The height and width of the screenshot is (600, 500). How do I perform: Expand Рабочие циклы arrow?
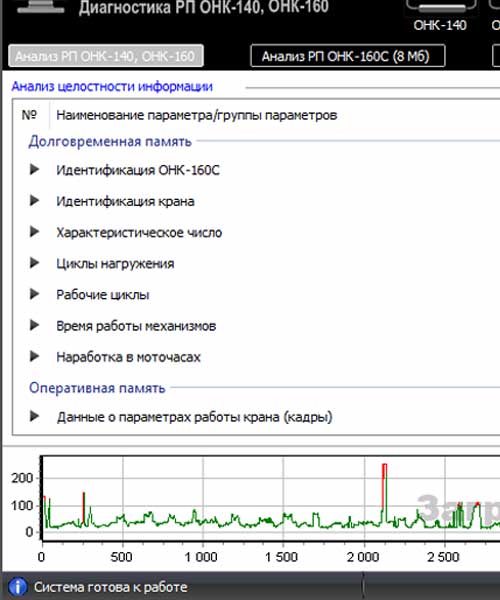coord(34,294)
